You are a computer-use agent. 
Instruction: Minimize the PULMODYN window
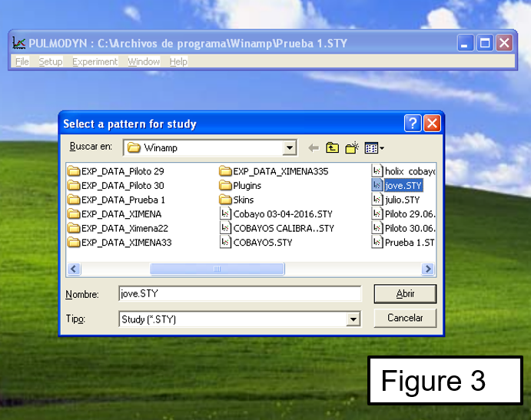click(x=466, y=43)
